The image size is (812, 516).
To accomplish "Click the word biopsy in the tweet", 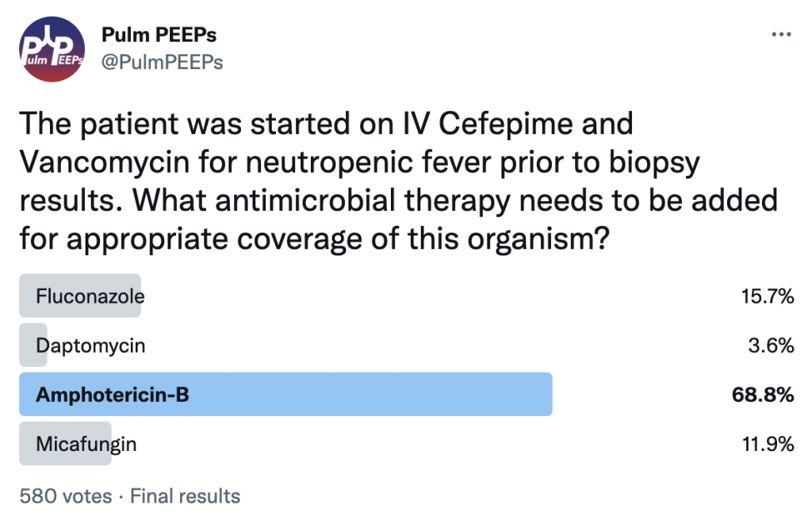I will click(654, 162).
